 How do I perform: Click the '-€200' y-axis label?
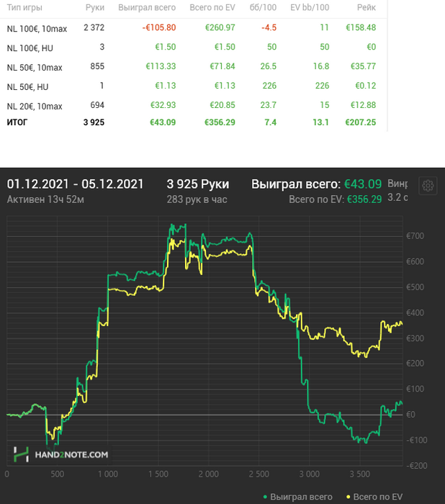point(417,466)
